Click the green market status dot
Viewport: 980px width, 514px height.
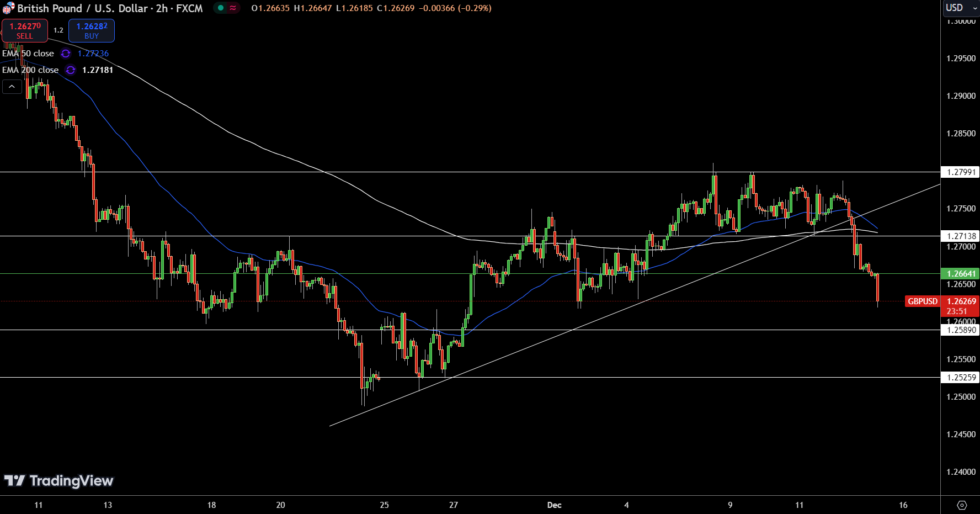[221, 8]
